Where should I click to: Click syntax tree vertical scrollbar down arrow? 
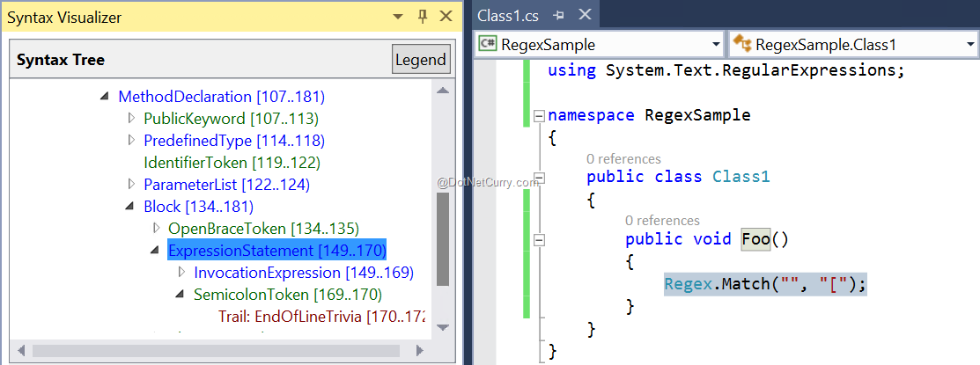443,327
